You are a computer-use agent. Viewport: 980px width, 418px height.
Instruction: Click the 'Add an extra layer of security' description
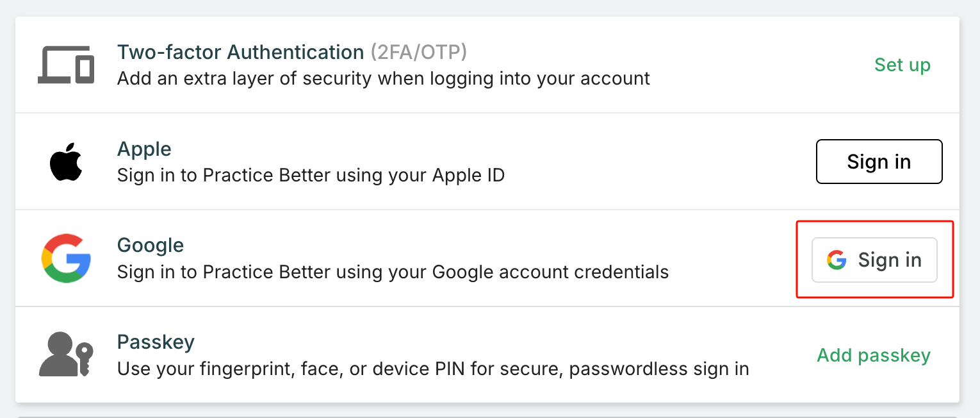(x=383, y=79)
